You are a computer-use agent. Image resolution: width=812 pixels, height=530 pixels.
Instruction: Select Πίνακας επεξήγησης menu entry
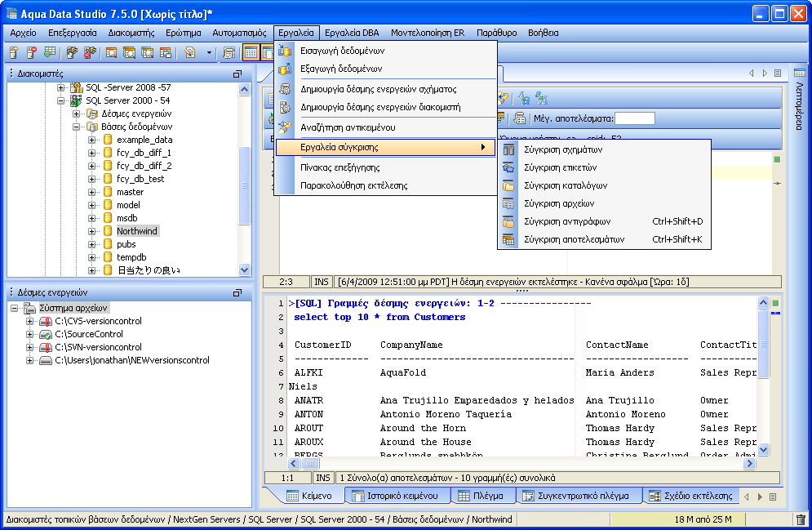(x=386, y=167)
